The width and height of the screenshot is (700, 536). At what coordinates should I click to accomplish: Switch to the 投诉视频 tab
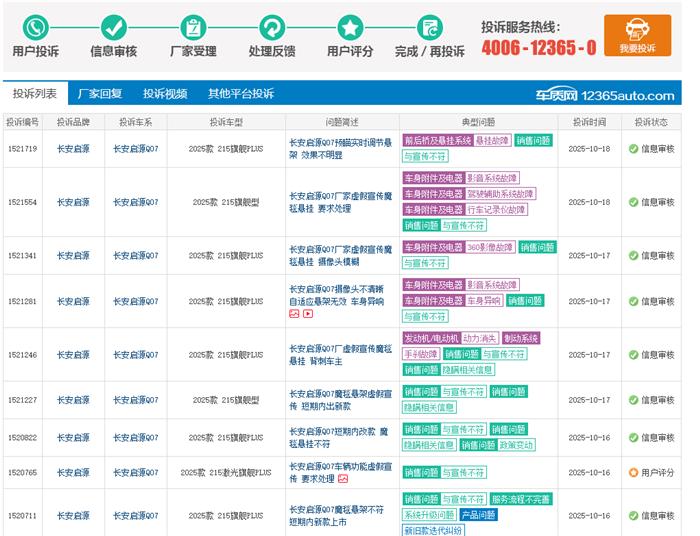click(164, 94)
